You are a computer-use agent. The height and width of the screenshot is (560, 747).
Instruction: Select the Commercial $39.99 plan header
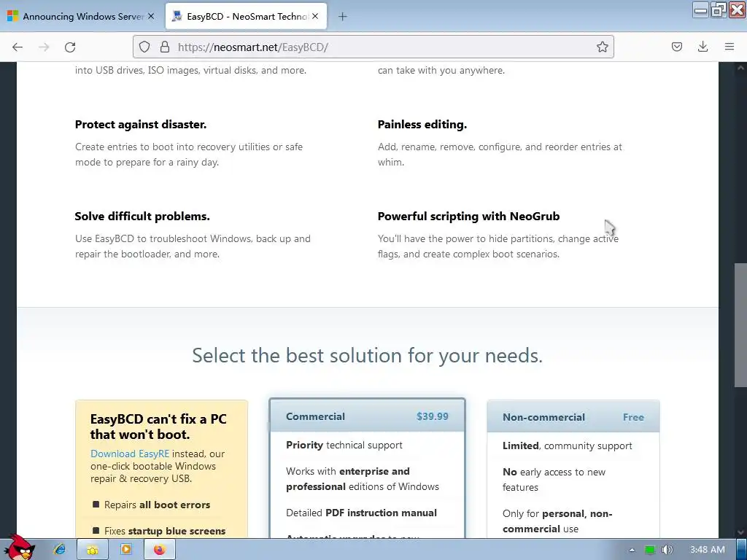367,416
